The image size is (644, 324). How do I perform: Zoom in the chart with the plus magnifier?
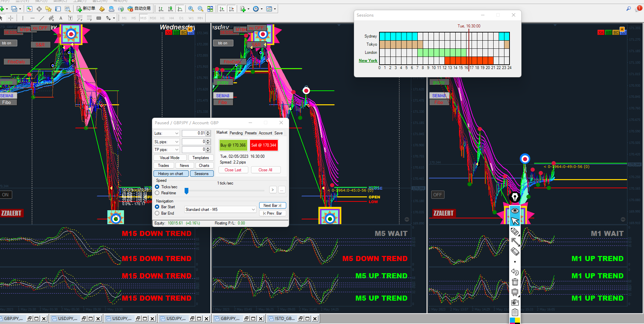[191, 9]
